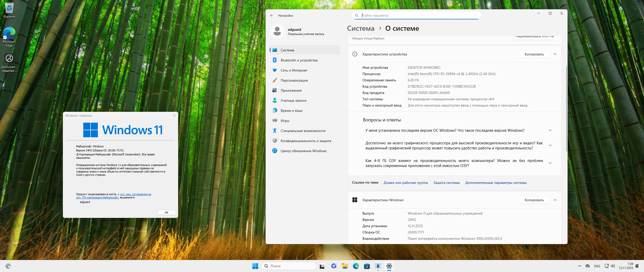644x272 pixels.
Task: Collapse Характеристики устройства section chevron
Action: 555,54
